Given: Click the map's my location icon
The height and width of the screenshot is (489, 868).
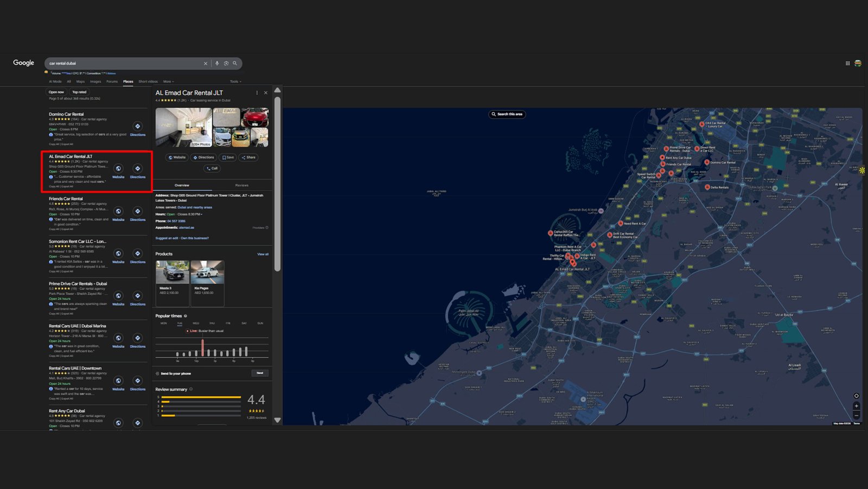Looking at the screenshot, I should tap(857, 396).
